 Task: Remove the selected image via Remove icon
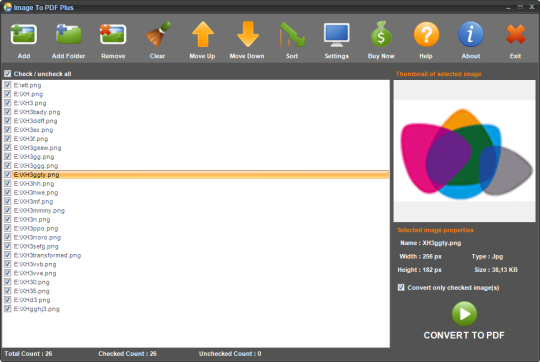tap(113, 34)
